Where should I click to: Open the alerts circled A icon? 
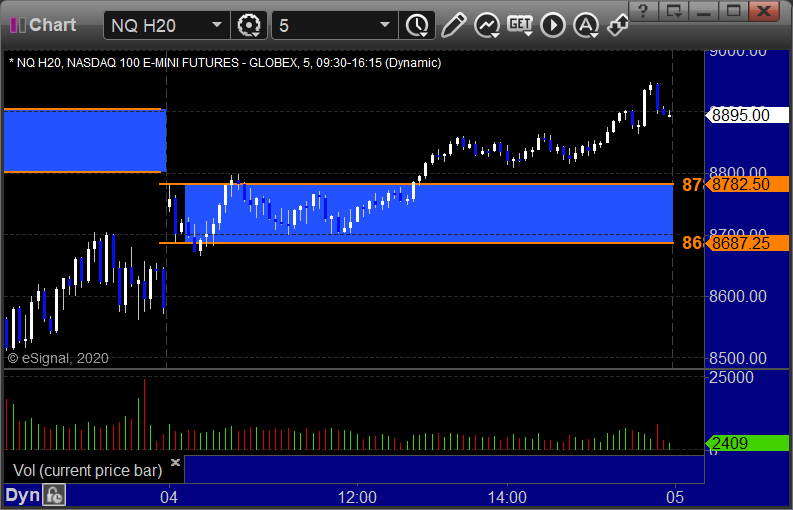tap(586, 25)
